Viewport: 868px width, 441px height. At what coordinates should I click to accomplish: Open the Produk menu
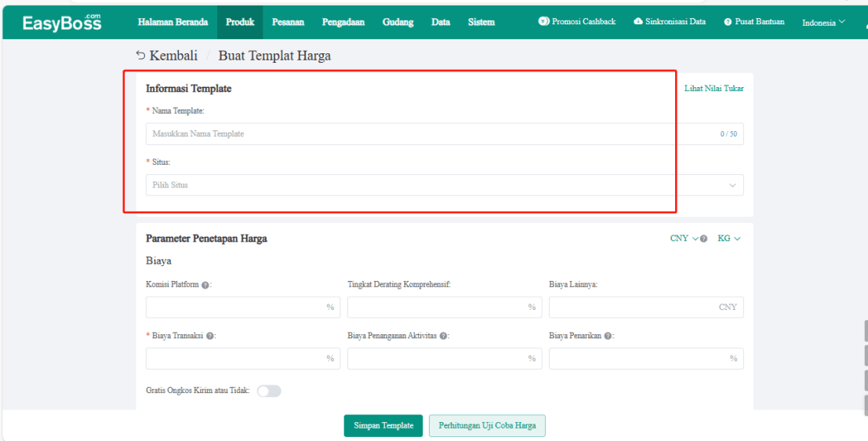coord(240,22)
